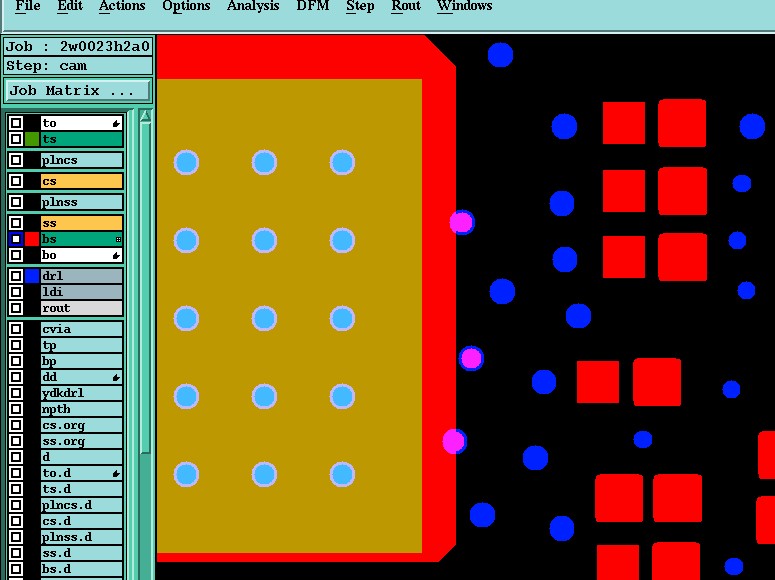
Task: Select the cs.org layer name
Action: 82,425
